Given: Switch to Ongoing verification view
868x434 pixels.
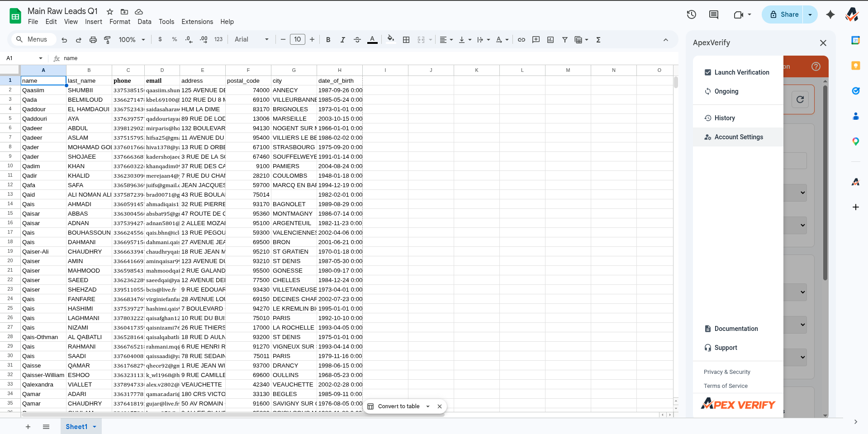Looking at the screenshot, I should tap(726, 91).
